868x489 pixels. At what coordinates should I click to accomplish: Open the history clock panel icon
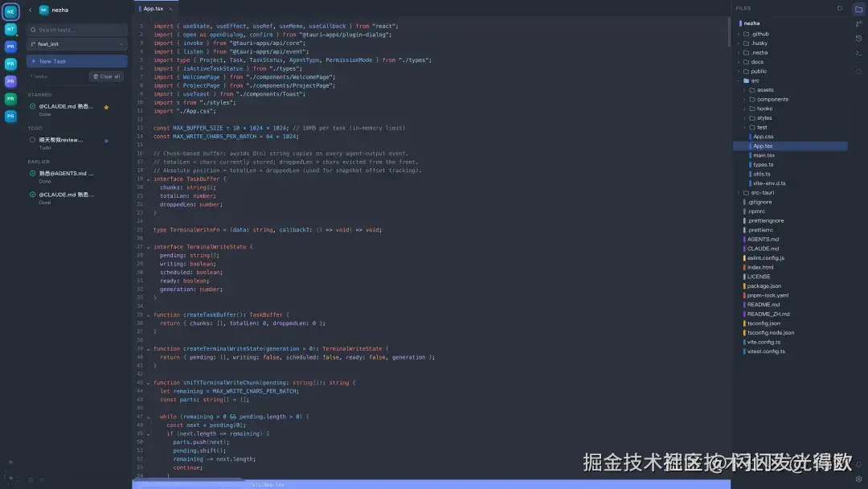858,39
